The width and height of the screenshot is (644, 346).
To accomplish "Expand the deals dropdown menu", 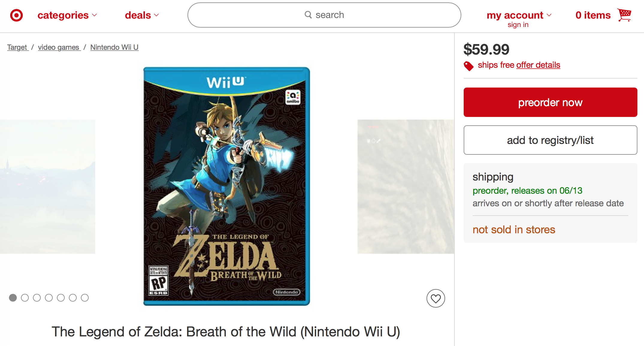I will 142,15.
